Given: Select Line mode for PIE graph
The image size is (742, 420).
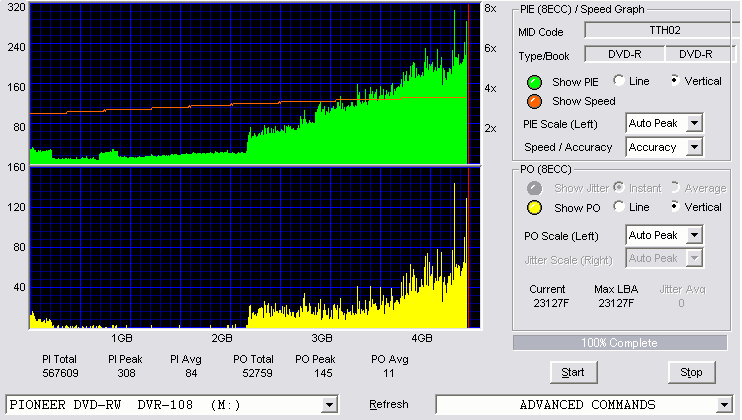Looking at the screenshot, I should (618, 81).
